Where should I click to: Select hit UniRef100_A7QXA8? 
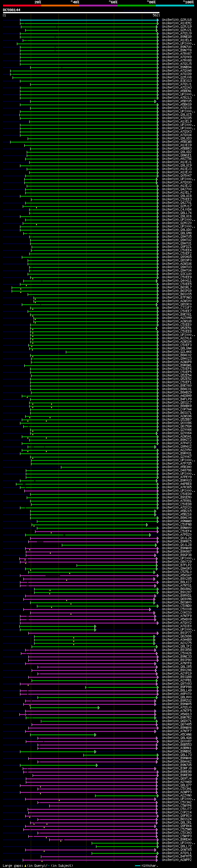pos(177,71)
